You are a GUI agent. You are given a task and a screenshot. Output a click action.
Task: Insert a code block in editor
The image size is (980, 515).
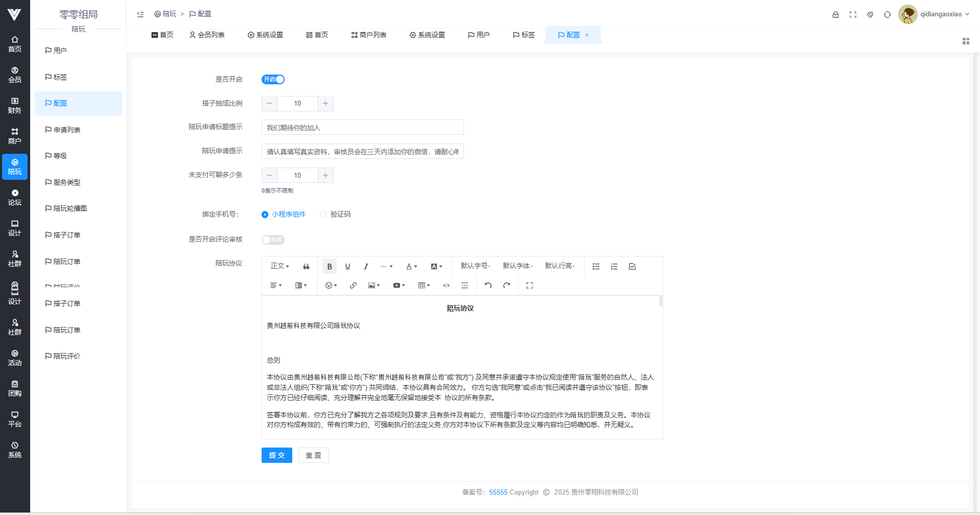446,286
